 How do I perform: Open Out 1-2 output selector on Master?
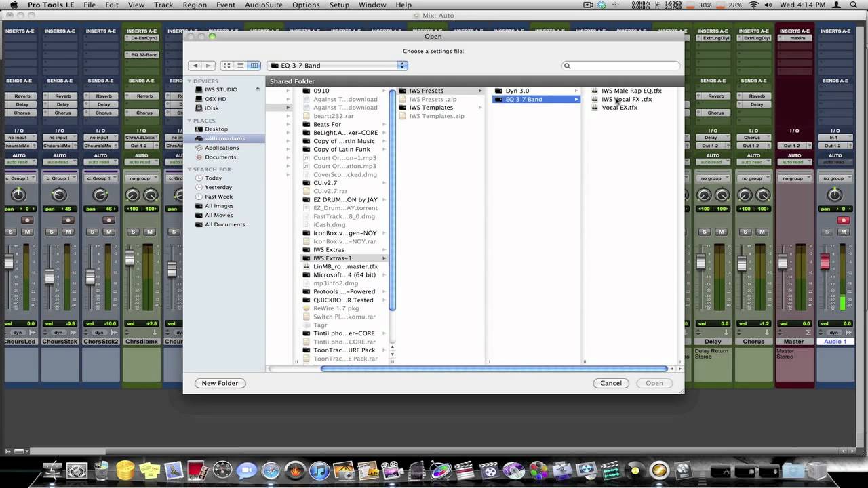pos(794,146)
